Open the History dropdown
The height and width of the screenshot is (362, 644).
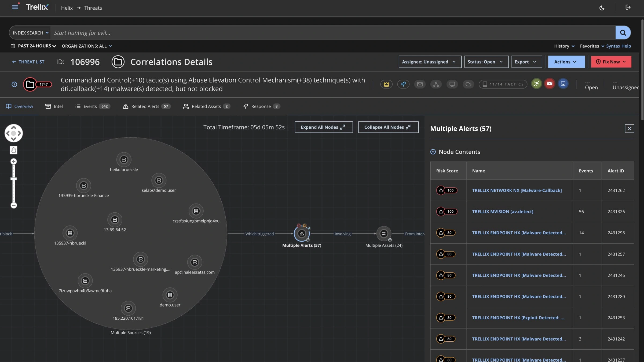[564, 46]
